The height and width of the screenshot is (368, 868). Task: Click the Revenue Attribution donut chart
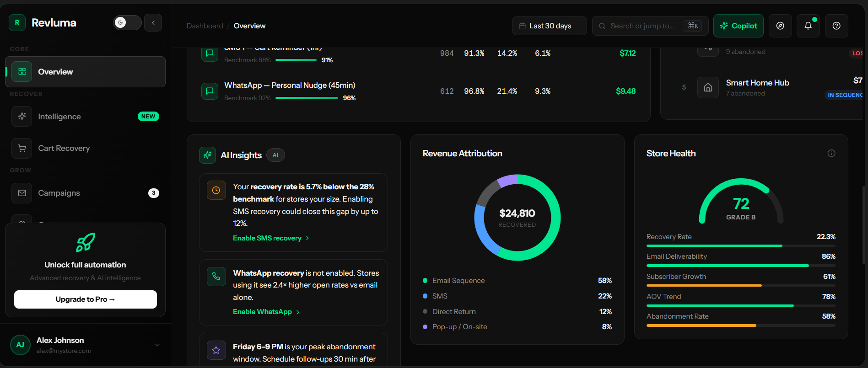click(x=517, y=218)
